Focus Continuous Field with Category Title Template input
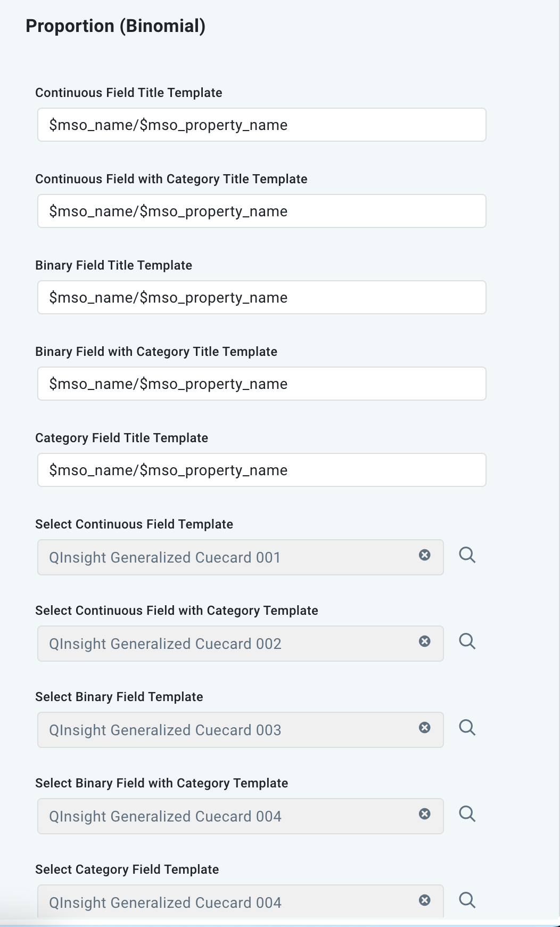 [x=261, y=212]
